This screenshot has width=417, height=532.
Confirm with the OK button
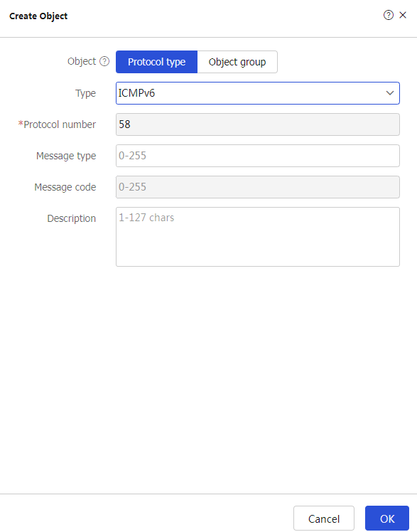coord(387,518)
